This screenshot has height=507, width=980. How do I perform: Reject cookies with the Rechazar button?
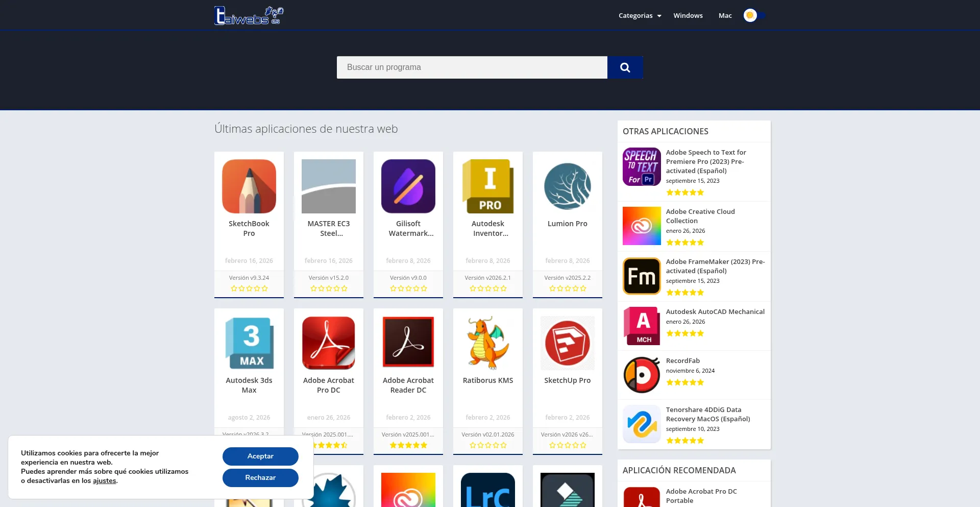point(260,478)
